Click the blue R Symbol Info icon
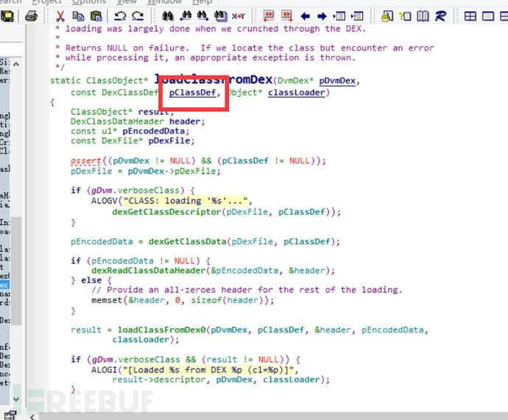 pyautogui.click(x=440, y=16)
